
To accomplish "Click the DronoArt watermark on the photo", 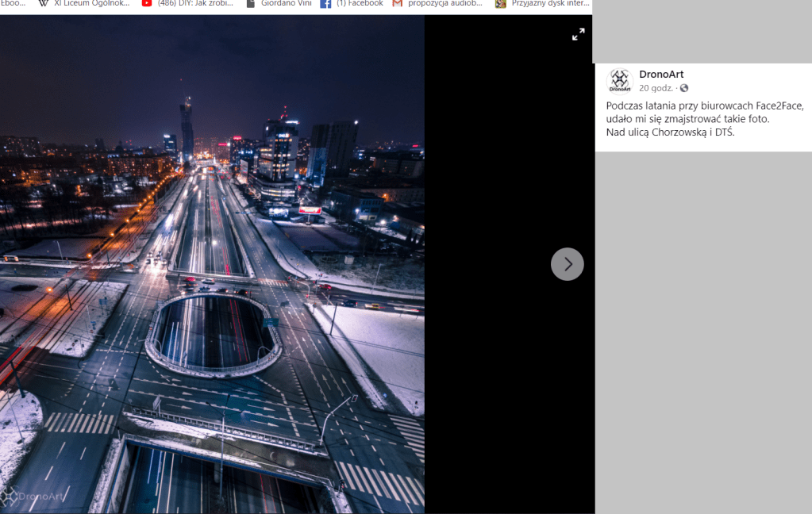I will pos(32,497).
